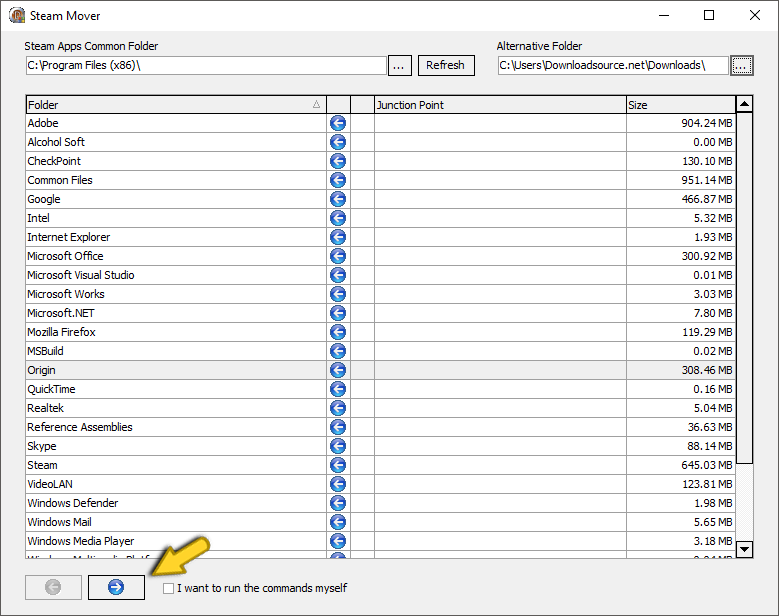Viewport: 779px width, 616px height.
Task: Click the 645.03 MB size cell
Action: (681, 465)
